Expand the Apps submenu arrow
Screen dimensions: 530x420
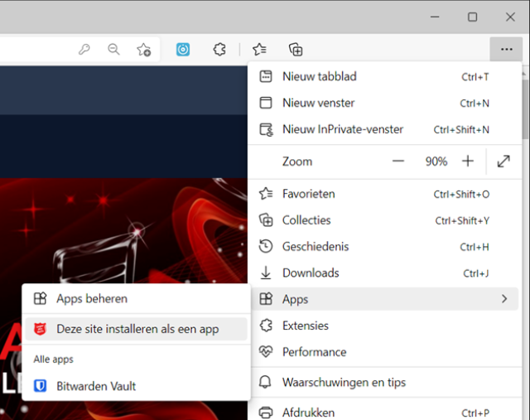503,299
